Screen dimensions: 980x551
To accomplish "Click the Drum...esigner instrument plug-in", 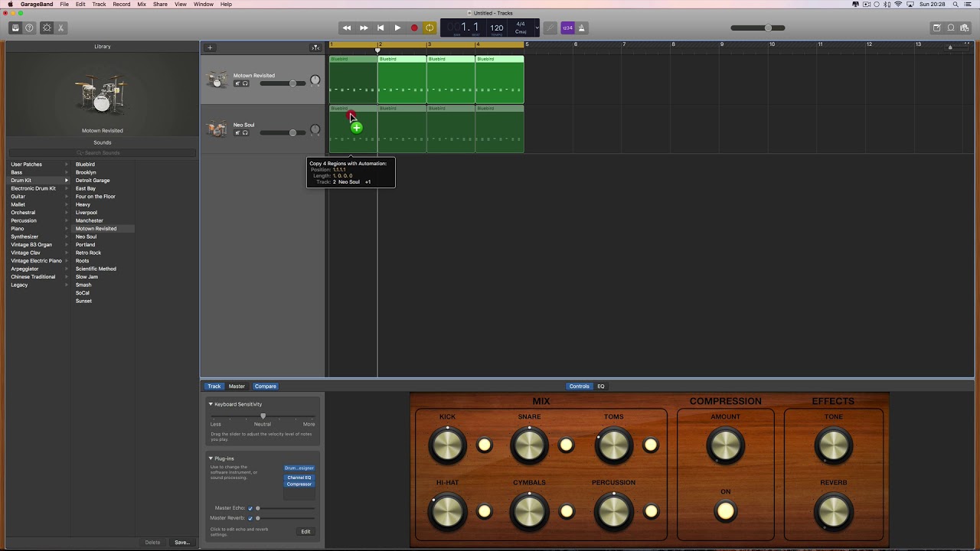I will pos(299,468).
